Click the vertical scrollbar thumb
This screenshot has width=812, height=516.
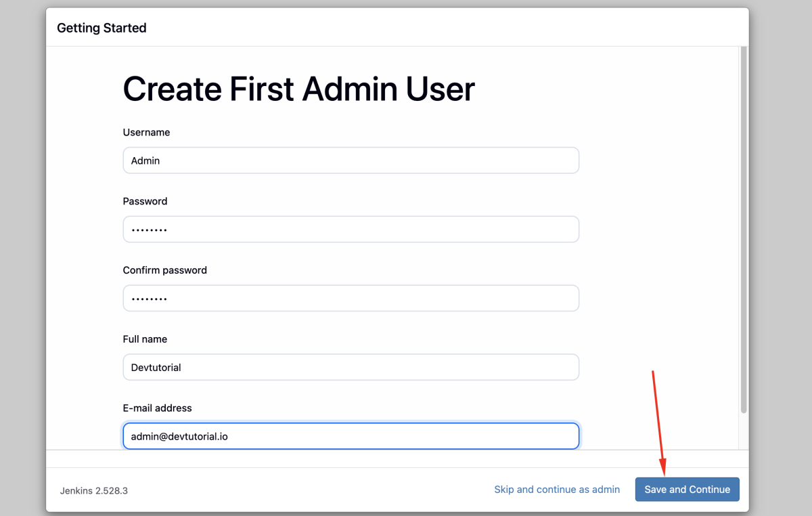744,230
